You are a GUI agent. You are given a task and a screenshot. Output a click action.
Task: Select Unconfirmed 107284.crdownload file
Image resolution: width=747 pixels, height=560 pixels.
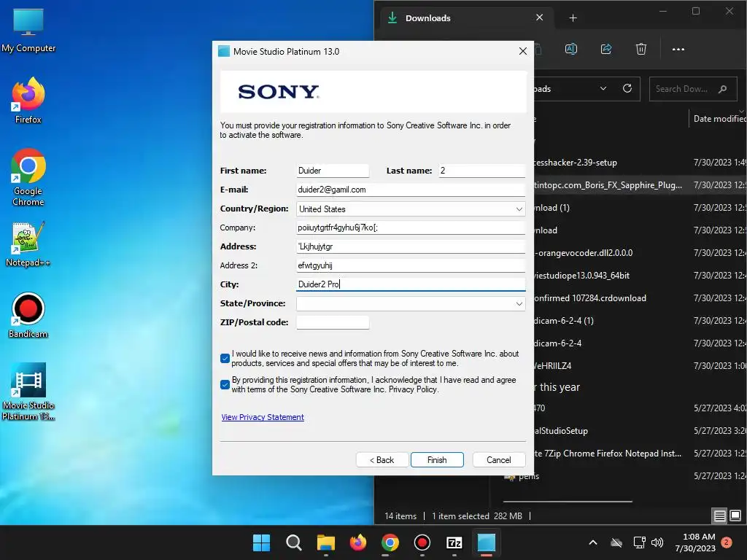[x=640, y=298]
